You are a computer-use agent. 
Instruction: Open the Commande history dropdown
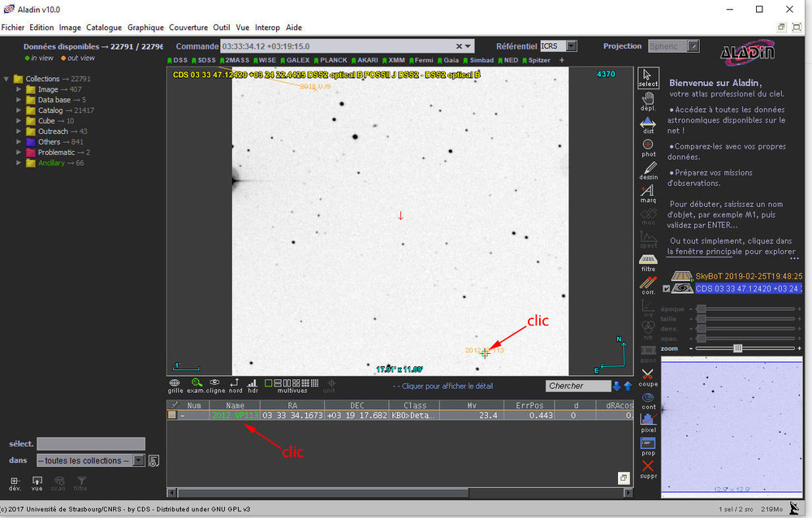coord(469,46)
